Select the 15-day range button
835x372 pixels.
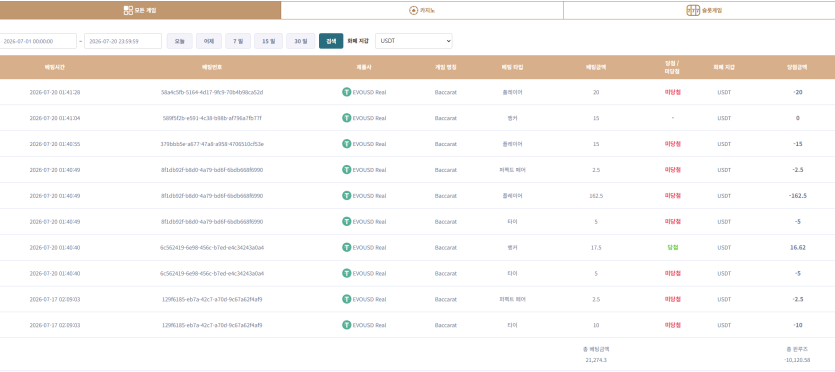(x=268, y=41)
